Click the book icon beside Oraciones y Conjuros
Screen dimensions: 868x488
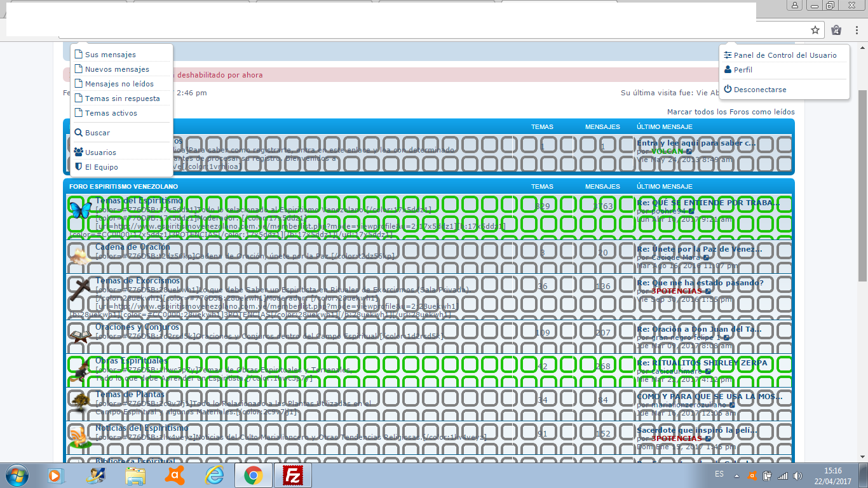(x=79, y=336)
